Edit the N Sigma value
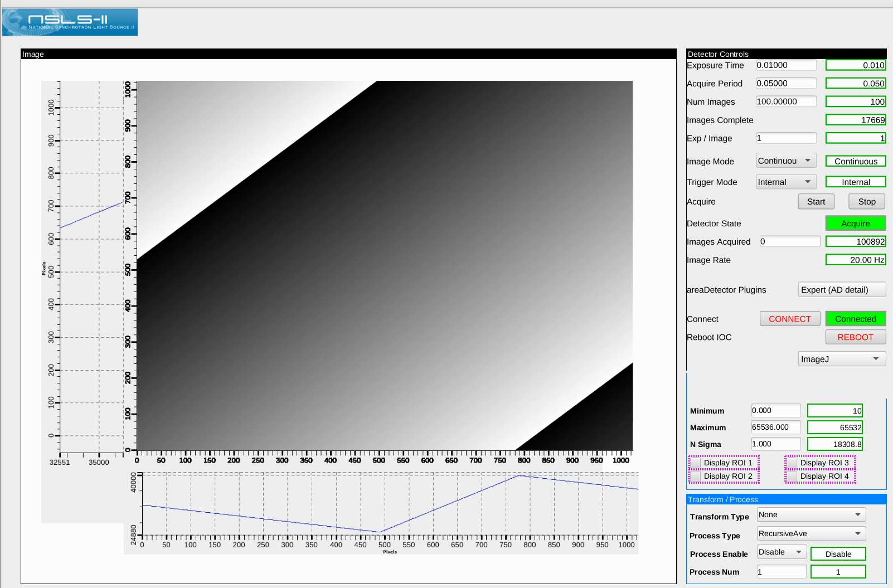 pos(775,444)
